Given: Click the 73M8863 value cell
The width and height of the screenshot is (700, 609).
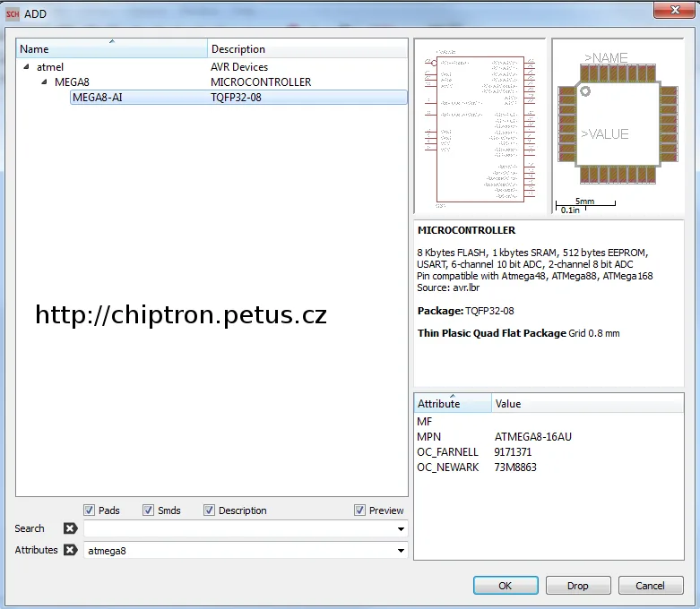Looking at the screenshot, I should tap(515, 467).
